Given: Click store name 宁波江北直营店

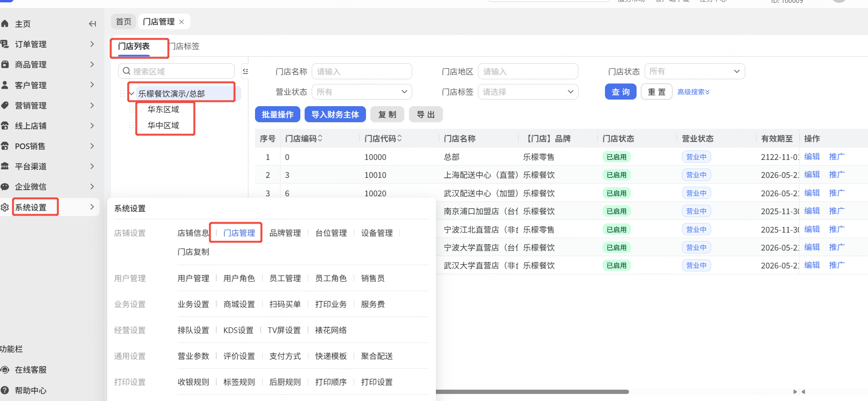Looking at the screenshot, I should coord(481,230).
